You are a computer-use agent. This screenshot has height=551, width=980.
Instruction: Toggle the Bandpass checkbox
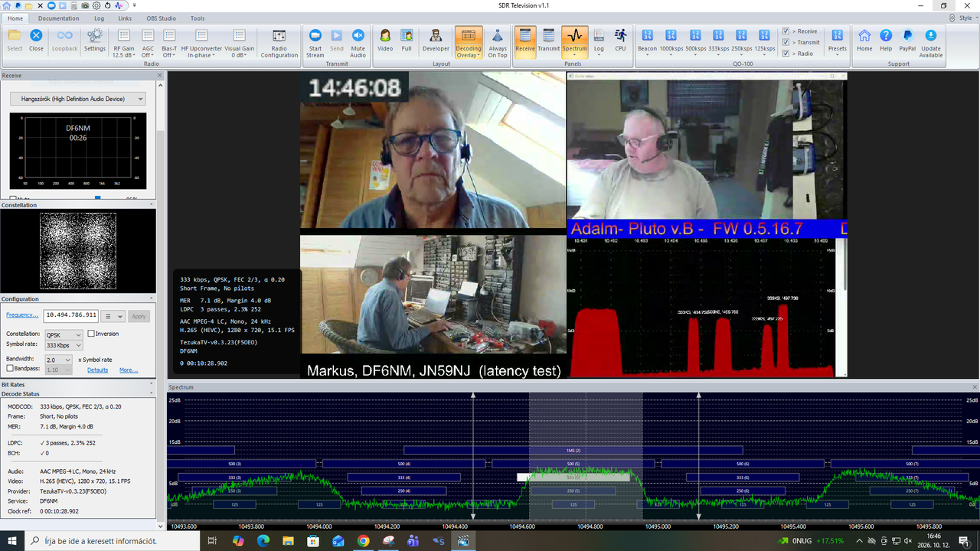tap(10, 368)
